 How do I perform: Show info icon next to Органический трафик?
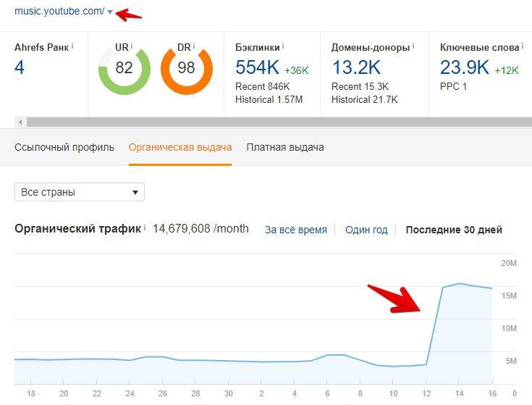[145, 227]
